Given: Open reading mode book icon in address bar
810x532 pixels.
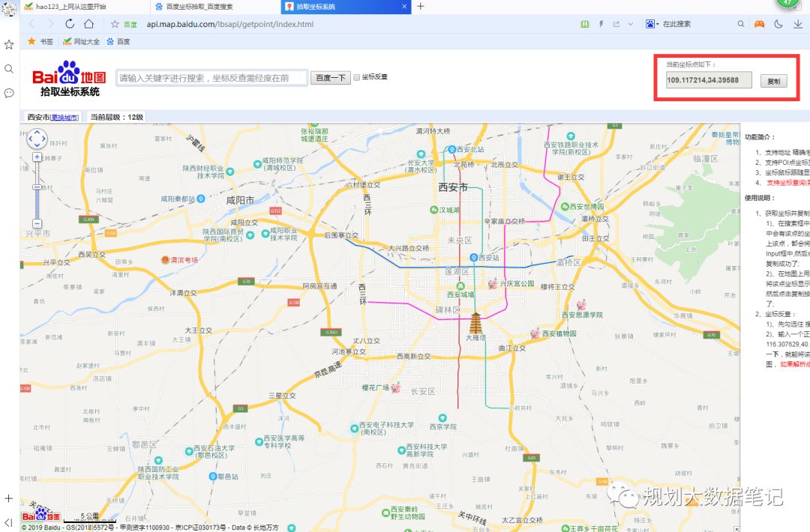Looking at the screenshot, I should (x=585, y=24).
